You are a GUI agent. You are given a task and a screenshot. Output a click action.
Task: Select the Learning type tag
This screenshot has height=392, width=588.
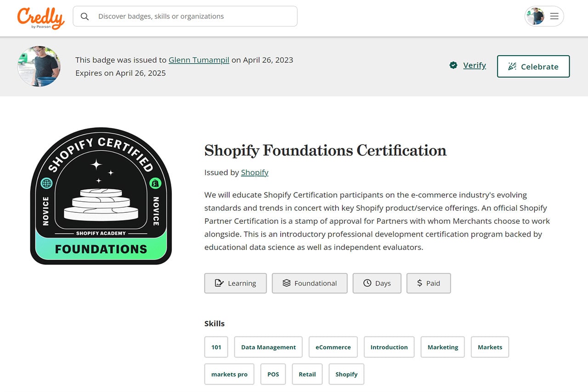[x=235, y=283]
